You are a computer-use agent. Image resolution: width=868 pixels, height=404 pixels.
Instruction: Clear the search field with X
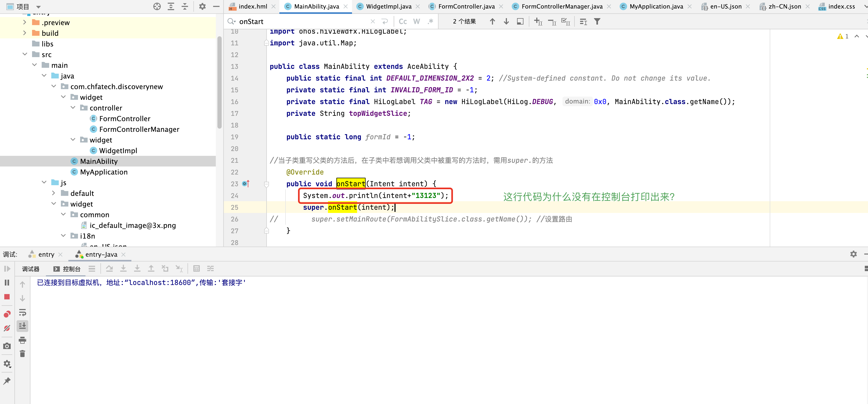[x=373, y=22]
